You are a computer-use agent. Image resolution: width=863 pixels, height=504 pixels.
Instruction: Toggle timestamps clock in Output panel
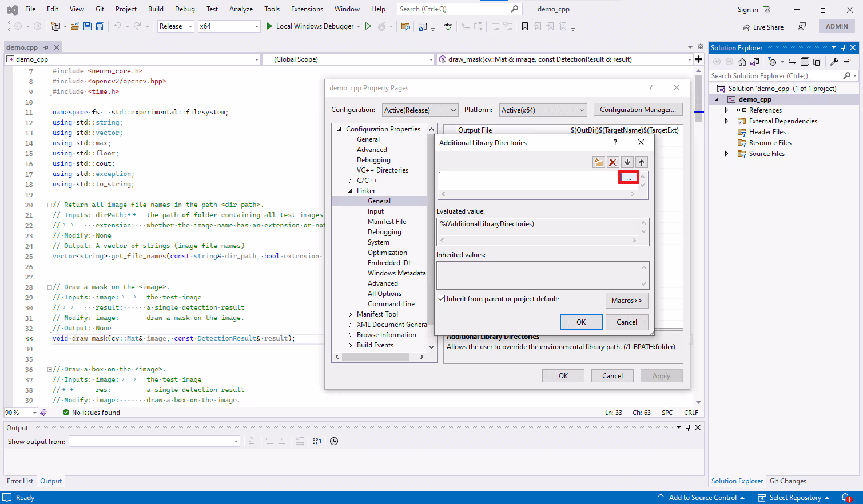point(334,441)
